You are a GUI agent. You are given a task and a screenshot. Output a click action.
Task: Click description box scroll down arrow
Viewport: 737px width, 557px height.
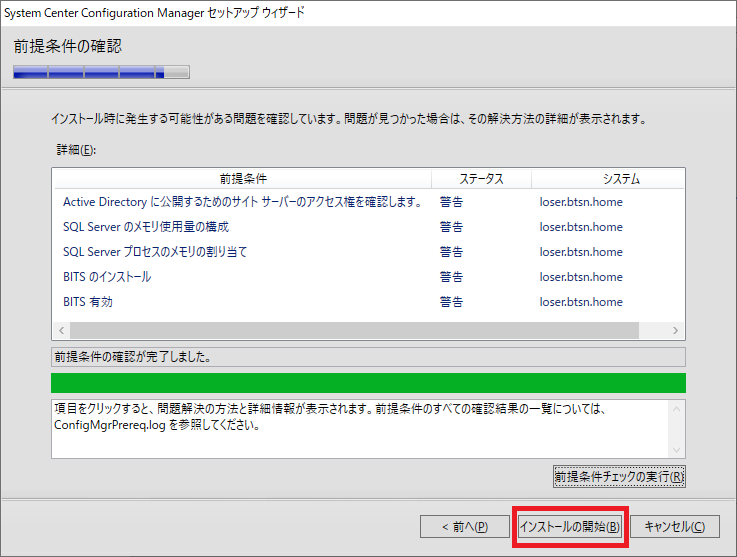click(x=676, y=450)
